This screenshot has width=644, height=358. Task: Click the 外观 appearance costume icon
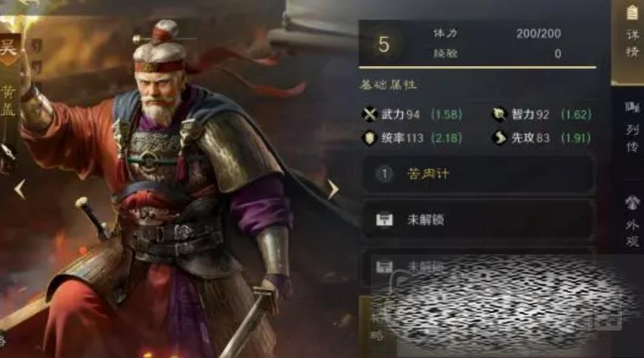pyautogui.click(x=631, y=202)
